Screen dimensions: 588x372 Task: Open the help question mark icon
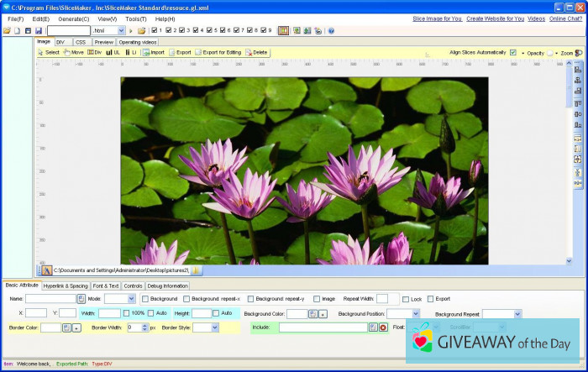(331, 30)
